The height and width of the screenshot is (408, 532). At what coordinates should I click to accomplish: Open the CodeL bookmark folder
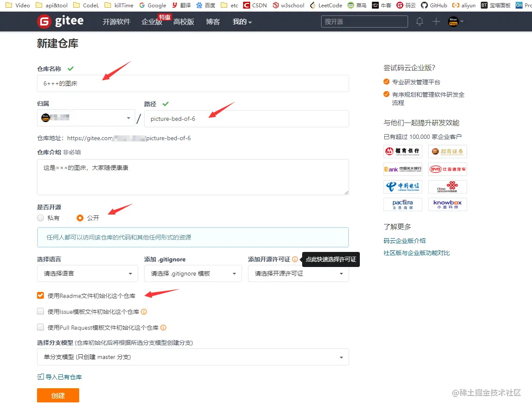(86, 6)
